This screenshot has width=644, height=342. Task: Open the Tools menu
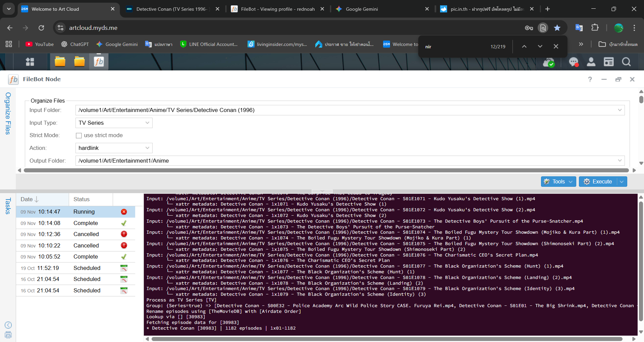558,181
